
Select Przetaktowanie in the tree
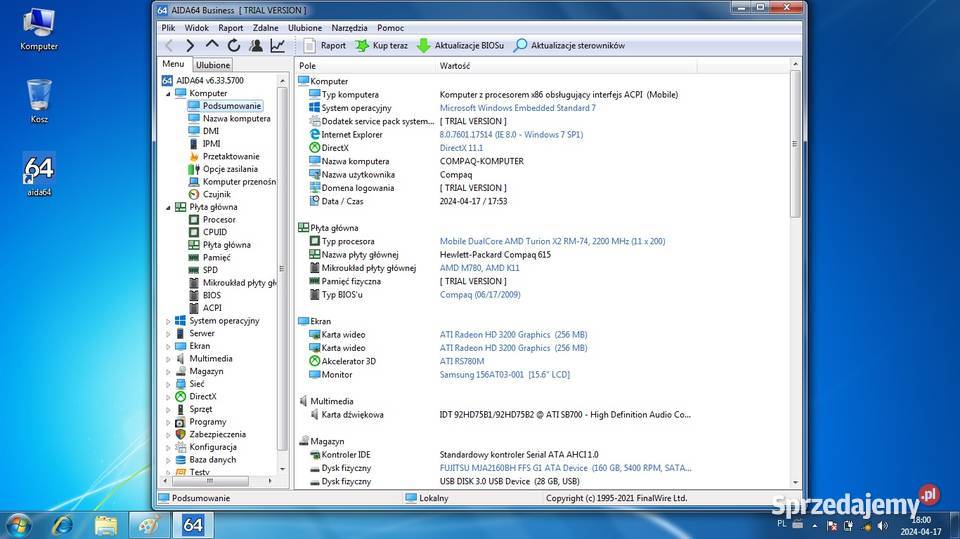click(231, 157)
